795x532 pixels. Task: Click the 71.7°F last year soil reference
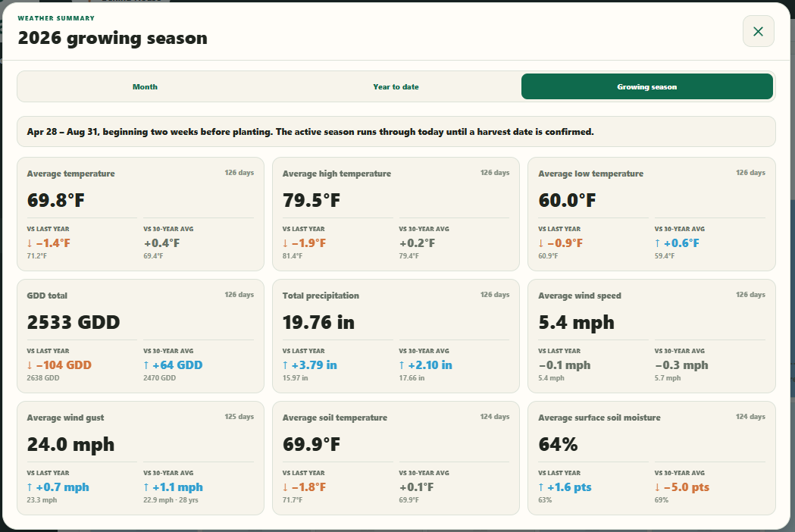tap(293, 500)
